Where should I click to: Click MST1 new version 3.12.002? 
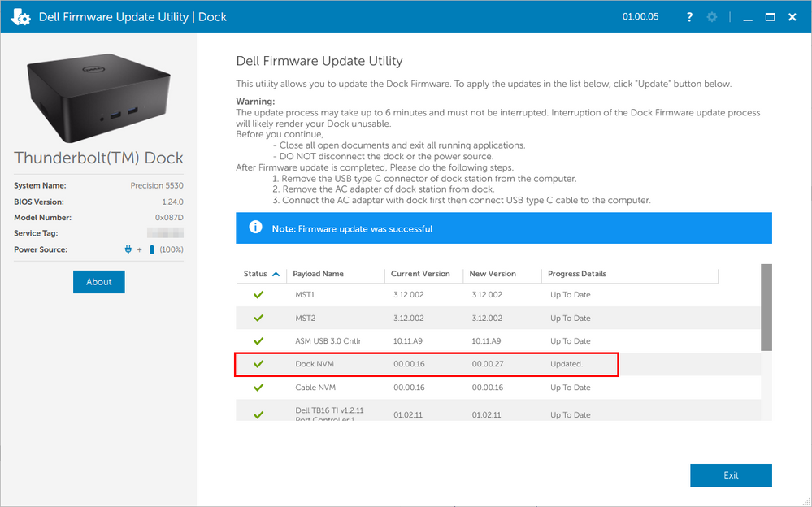pyautogui.click(x=487, y=295)
